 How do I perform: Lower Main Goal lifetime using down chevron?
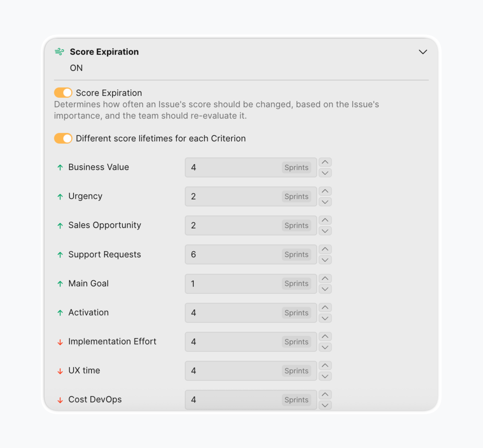(x=325, y=289)
